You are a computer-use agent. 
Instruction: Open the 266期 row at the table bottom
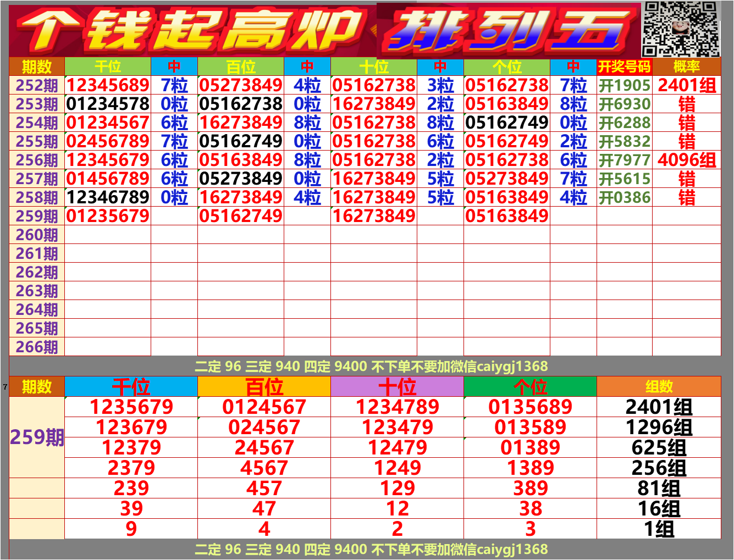point(36,346)
